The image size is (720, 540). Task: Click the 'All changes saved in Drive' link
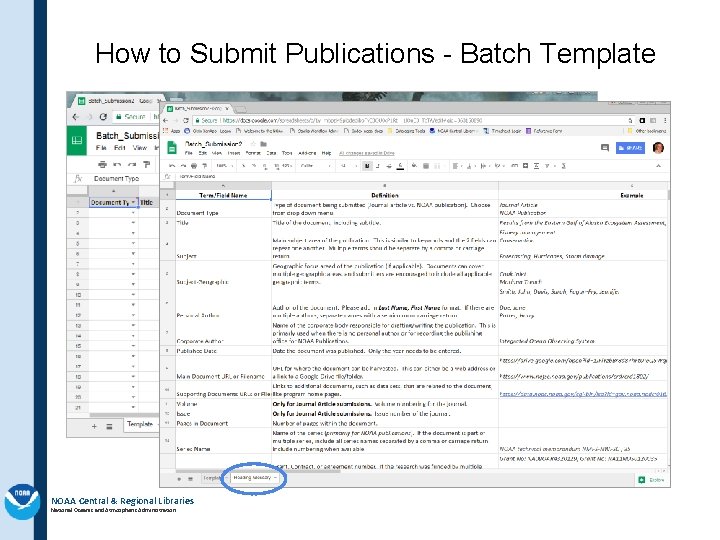pos(366,153)
